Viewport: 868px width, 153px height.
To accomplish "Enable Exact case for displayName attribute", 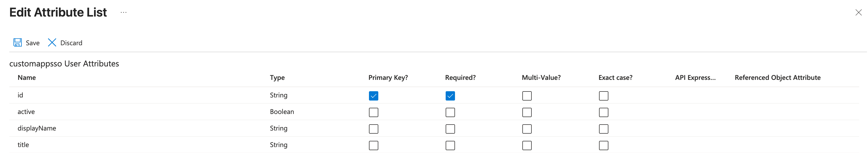I will (x=603, y=129).
